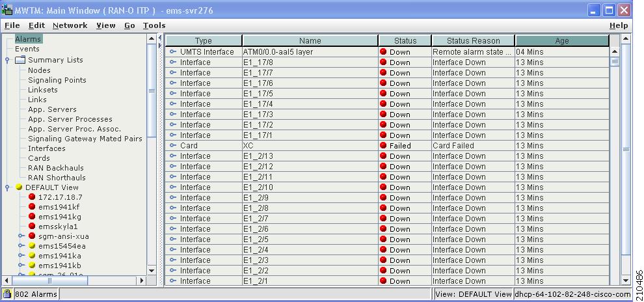Click yellow status ball for ems1941ka
This screenshot has width=644, height=302.
(32, 256)
